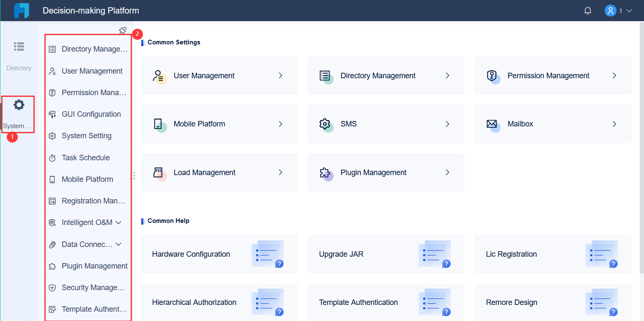Unpin the side navigation menu

tap(123, 30)
